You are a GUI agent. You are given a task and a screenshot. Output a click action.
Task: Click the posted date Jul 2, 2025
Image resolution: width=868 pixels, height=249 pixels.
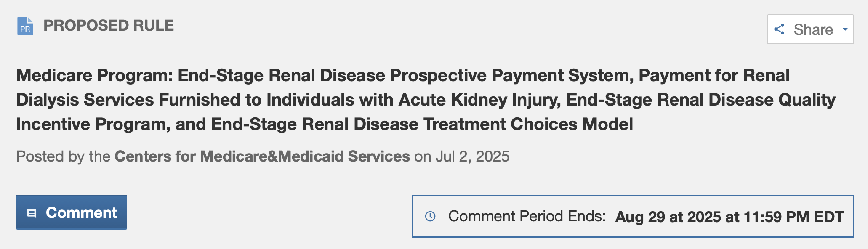tap(472, 156)
